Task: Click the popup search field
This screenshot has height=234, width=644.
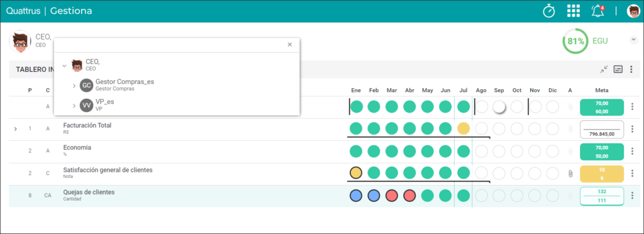Action: [170, 45]
